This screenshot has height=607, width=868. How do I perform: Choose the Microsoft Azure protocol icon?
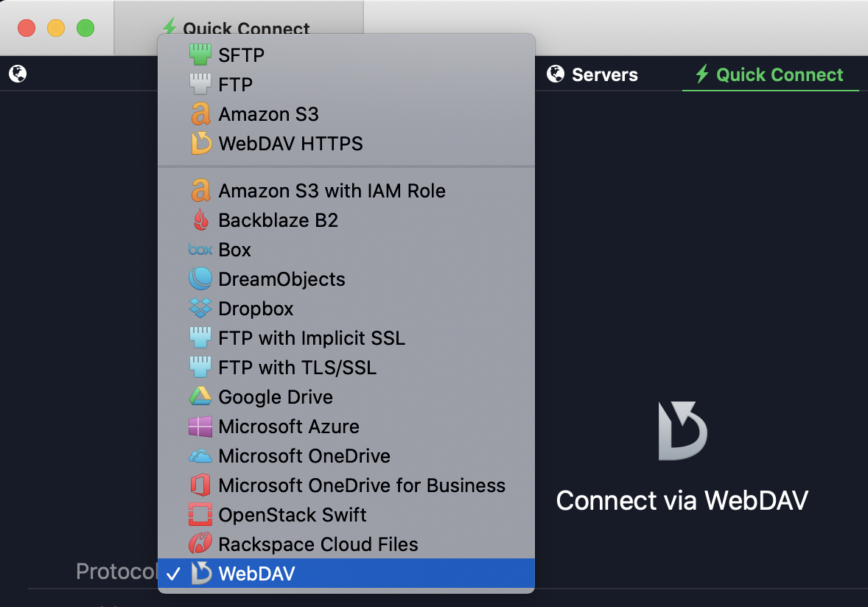click(x=199, y=426)
